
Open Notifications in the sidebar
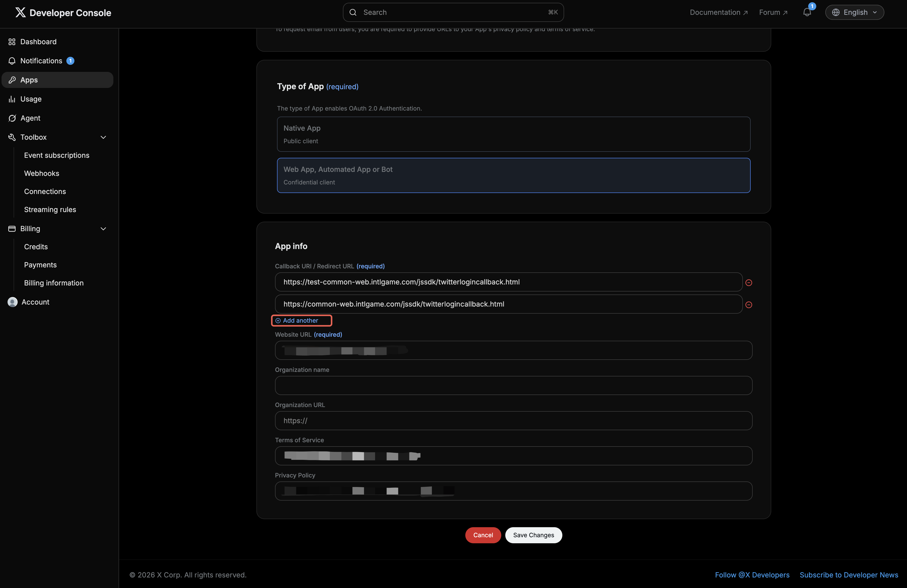57,61
